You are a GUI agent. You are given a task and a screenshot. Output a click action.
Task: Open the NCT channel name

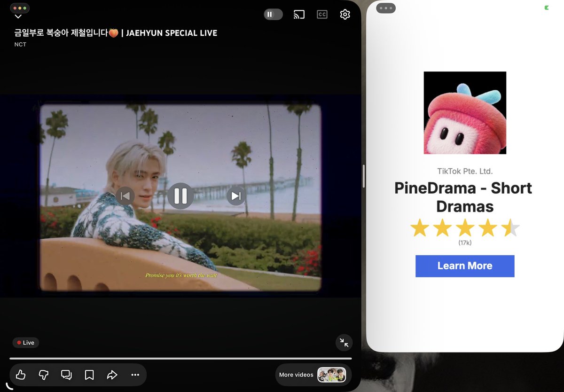point(20,45)
